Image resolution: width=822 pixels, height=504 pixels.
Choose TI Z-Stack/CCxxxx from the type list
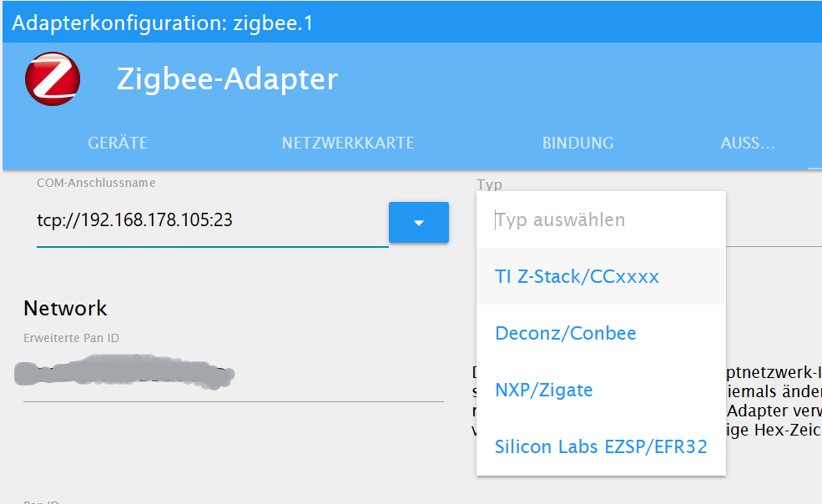(577, 277)
